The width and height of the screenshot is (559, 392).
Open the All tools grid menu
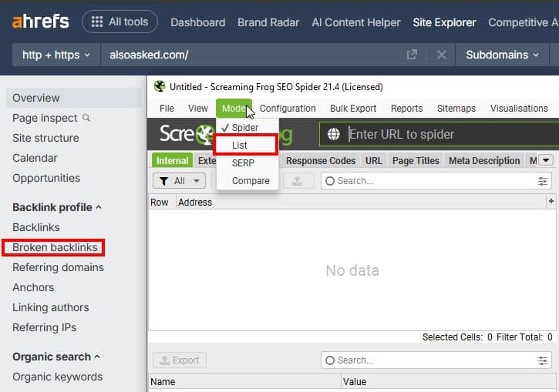(x=120, y=22)
